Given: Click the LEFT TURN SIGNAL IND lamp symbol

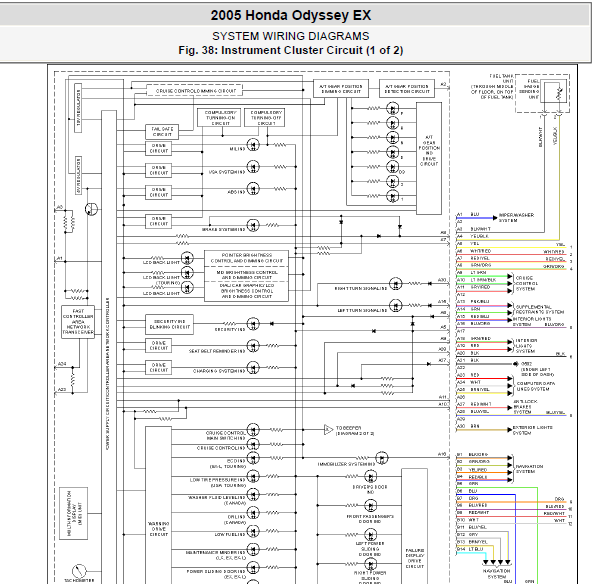Looking at the screenshot, I should tap(395, 305).
